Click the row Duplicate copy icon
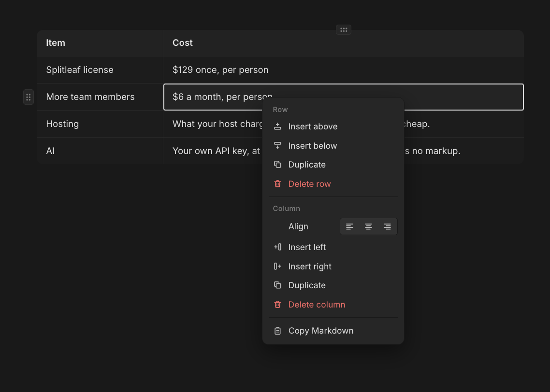Screen dimensions: 550x392 (277, 165)
